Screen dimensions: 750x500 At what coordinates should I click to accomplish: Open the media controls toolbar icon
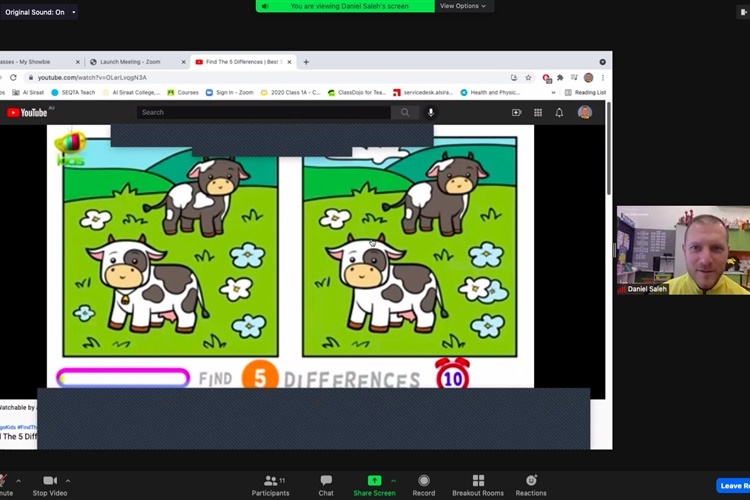(574, 78)
